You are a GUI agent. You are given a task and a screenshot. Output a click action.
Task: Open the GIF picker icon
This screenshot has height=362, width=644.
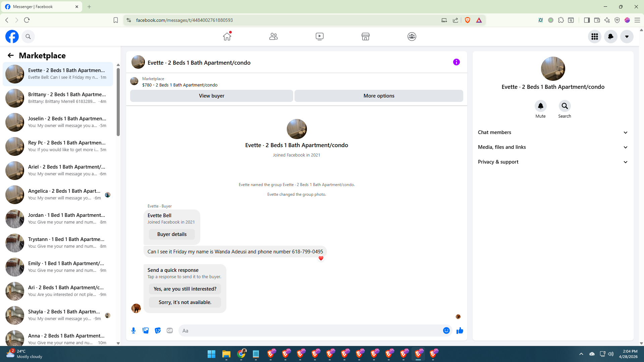(170, 330)
